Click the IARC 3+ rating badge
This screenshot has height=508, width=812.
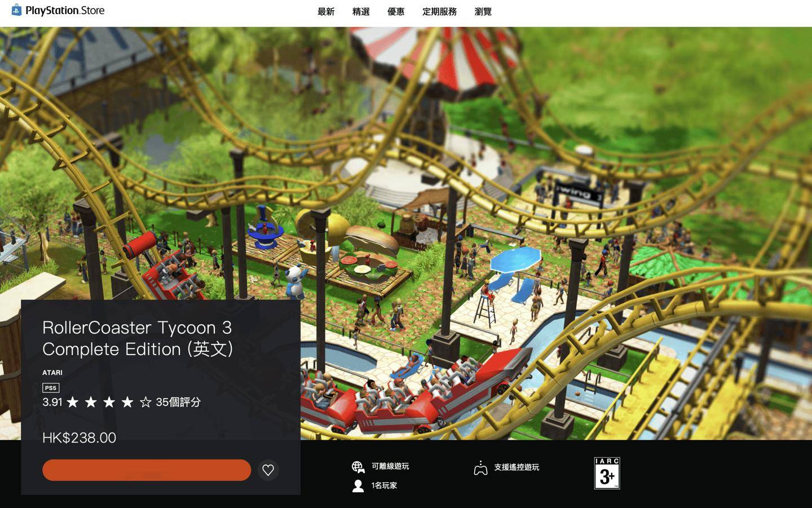pyautogui.click(x=607, y=473)
